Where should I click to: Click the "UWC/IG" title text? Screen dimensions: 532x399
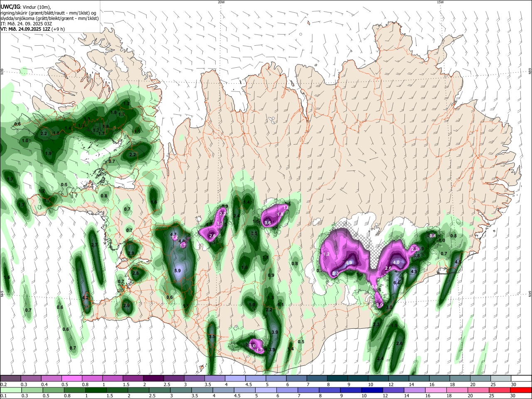click(x=10, y=7)
